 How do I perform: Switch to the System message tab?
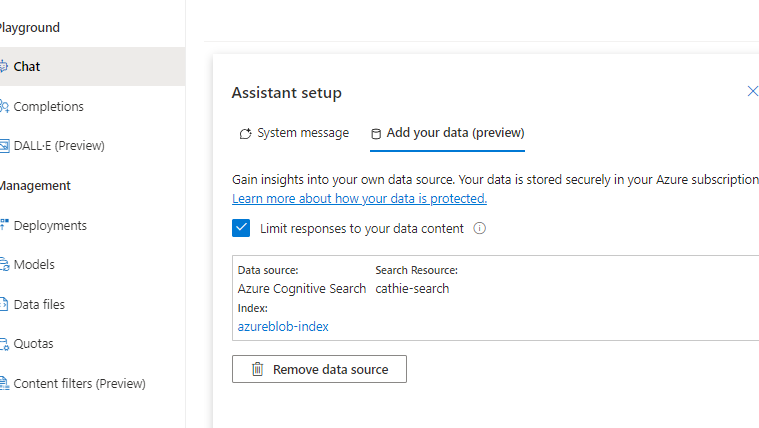[294, 133]
